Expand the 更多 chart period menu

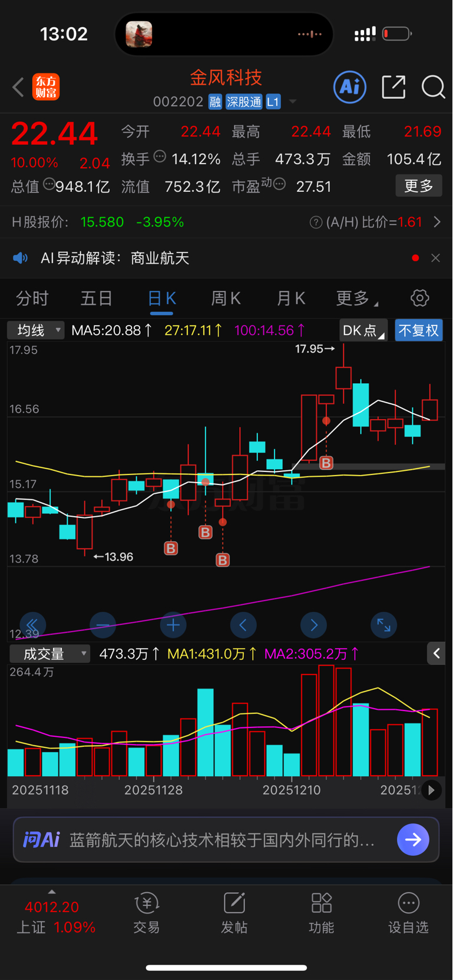click(357, 298)
